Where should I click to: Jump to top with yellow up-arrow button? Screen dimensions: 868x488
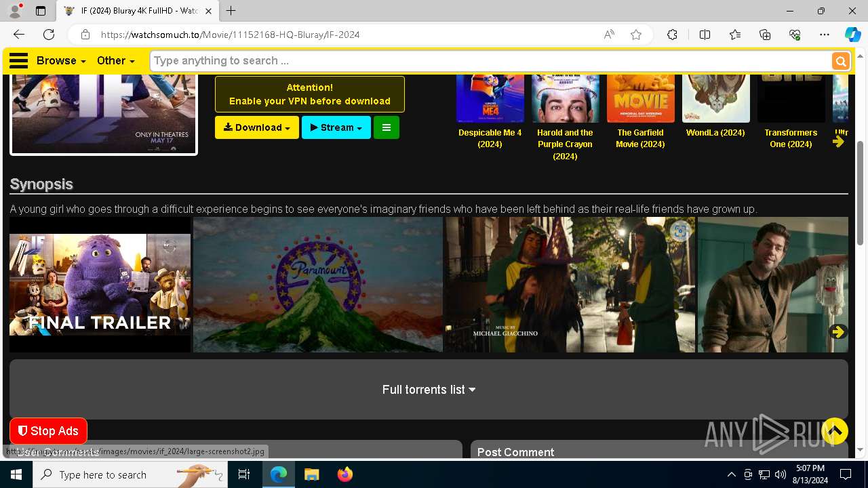[x=835, y=431]
